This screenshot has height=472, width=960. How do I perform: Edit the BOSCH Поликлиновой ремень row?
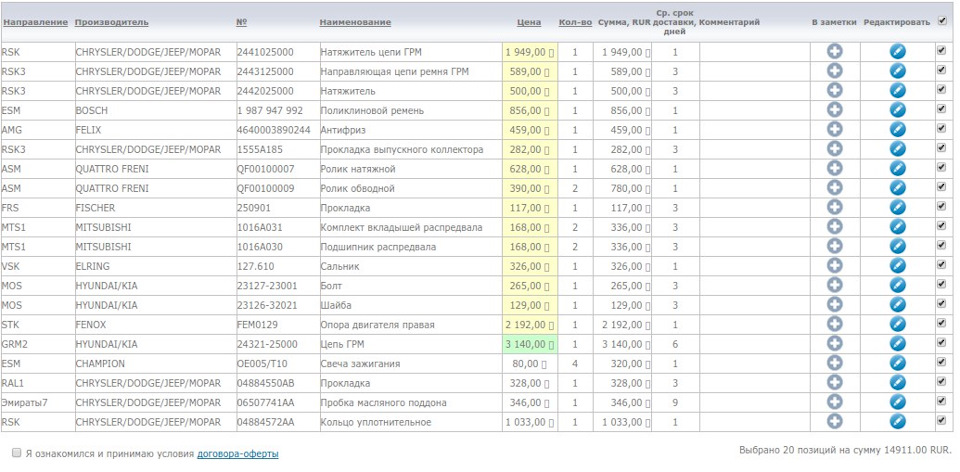coord(898,110)
